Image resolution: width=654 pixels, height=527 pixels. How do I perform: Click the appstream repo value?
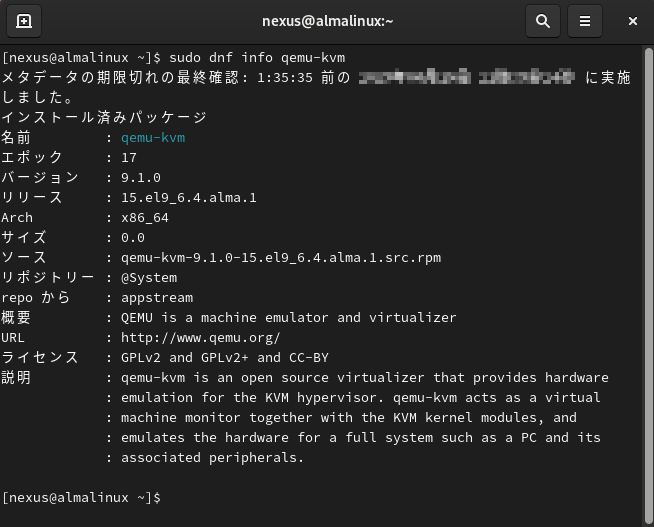pyautogui.click(x=157, y=298)
